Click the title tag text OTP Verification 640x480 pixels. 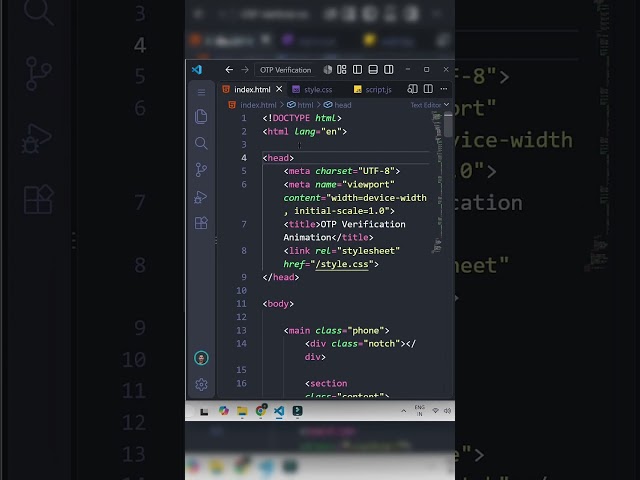363,224
